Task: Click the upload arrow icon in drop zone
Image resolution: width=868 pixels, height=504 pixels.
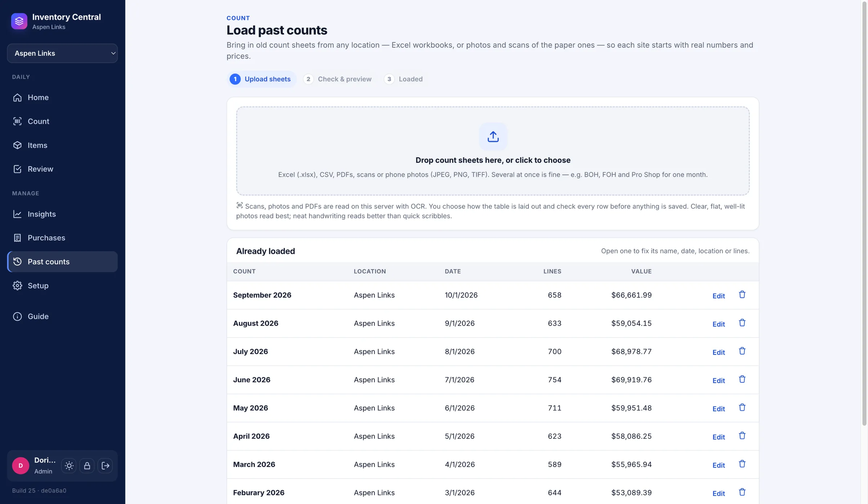Action: click(493, 136)
